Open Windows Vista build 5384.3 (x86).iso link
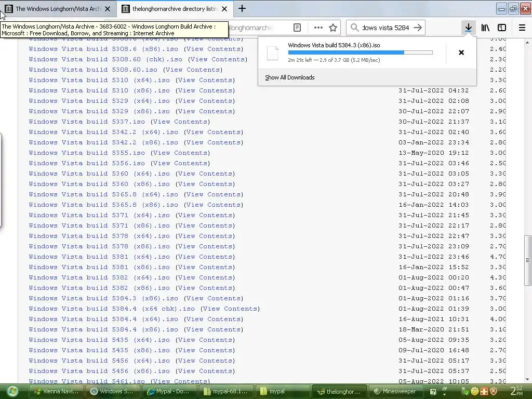 click(103, 298)
